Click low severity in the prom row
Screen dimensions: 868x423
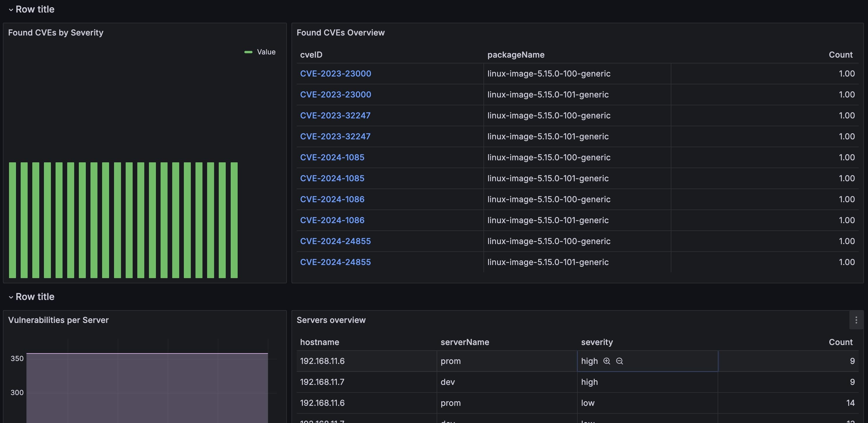588,403
